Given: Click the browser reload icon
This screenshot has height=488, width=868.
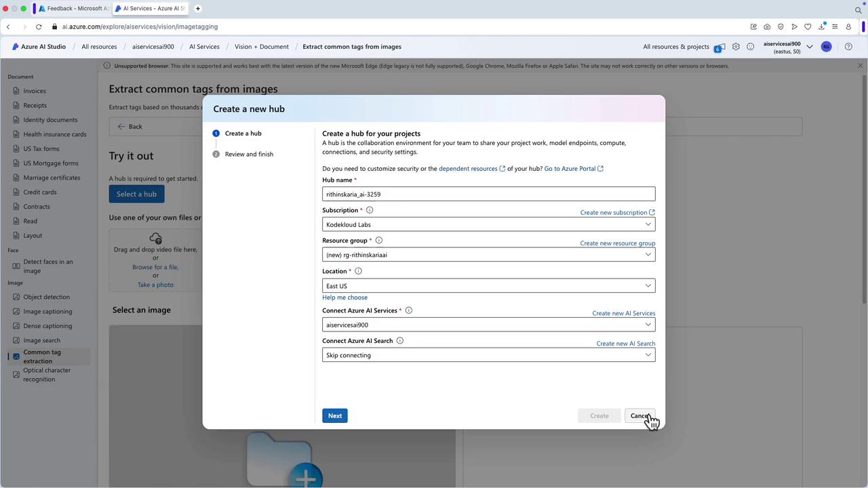Looking at the screenshot, I should (x=39, y=27).
